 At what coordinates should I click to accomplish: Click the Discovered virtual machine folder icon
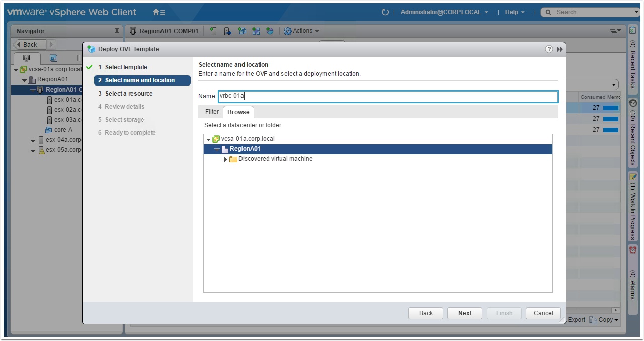coord(233,159)
